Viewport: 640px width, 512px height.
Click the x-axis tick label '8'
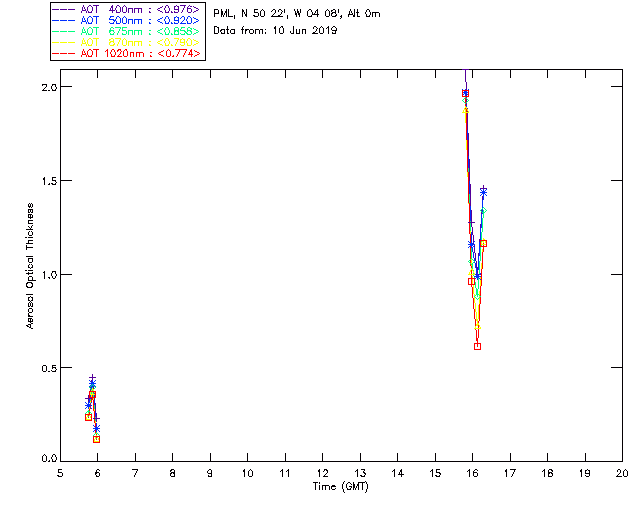click(x=172, y=473)
